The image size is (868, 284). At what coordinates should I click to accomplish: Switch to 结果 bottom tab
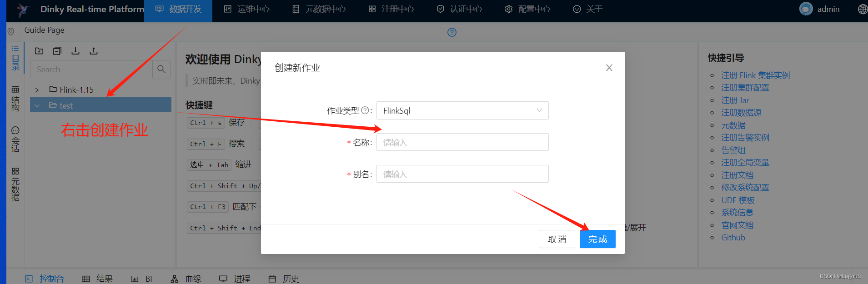pyautogui.click(x=97, y=279)
